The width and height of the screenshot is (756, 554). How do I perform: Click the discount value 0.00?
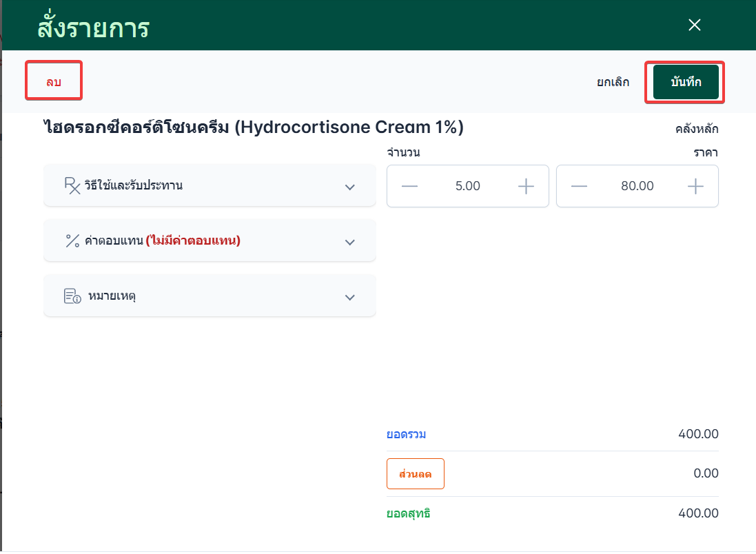[x=706, y=473]
